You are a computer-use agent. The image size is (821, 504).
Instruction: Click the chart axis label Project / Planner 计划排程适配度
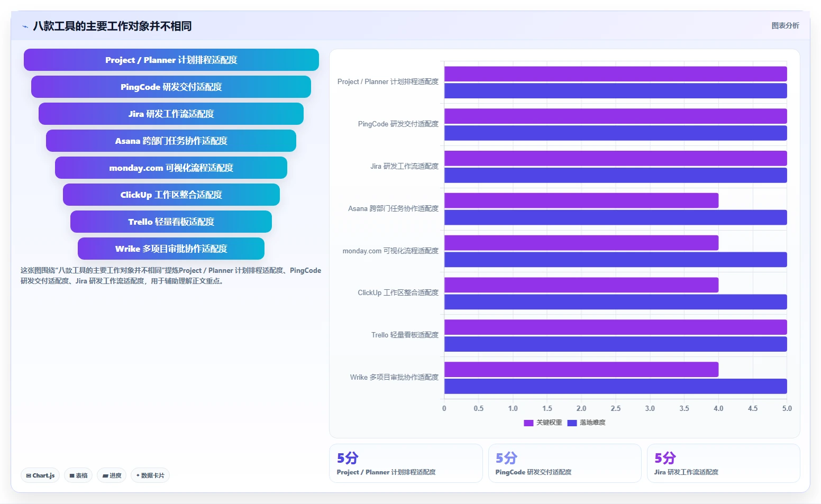point(388,82)
